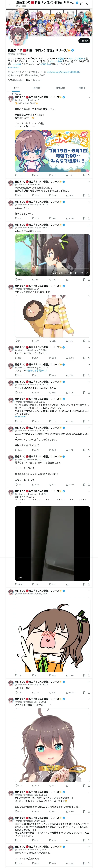Open replies on the pinned post
The image size is (98, 868).
18,175
